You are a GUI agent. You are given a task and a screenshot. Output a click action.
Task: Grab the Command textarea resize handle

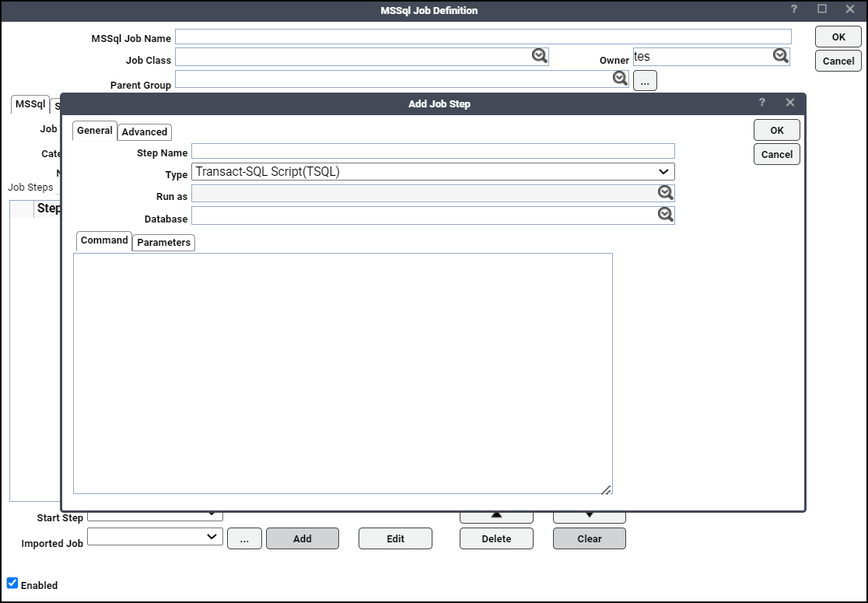pyautogui.click(x=606, y=489)
